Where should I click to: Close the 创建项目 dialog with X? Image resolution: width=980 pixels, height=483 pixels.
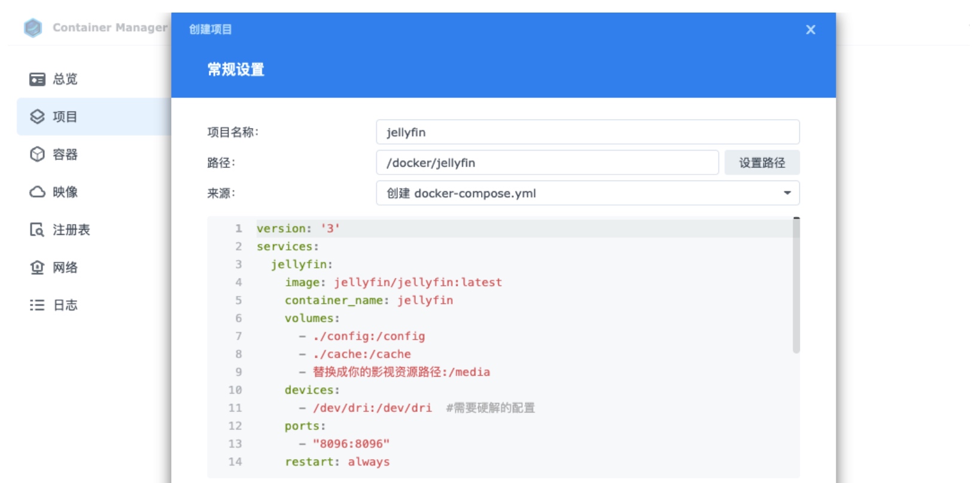811,29
